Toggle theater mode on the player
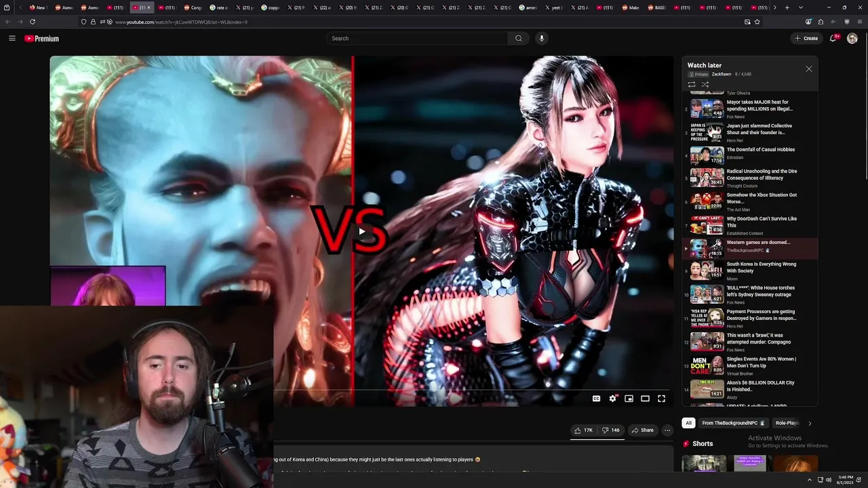 tap(646, 399)
